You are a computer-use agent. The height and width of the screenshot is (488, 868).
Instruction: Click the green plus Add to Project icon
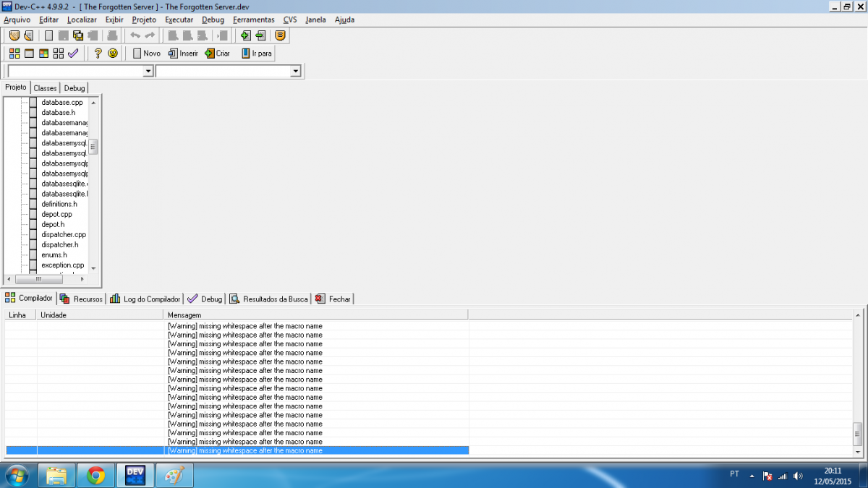(x=245, y=35)
